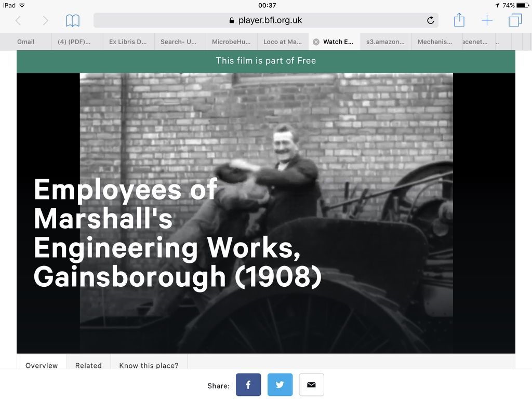Share the film by email envelope icon
This screenshot has width=532, height=399.
pyautogui.click(x=312, y=385)
